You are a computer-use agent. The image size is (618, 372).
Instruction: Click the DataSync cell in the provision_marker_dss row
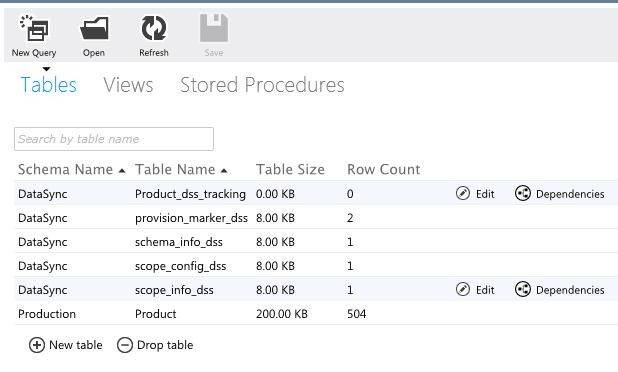(43, 218)
